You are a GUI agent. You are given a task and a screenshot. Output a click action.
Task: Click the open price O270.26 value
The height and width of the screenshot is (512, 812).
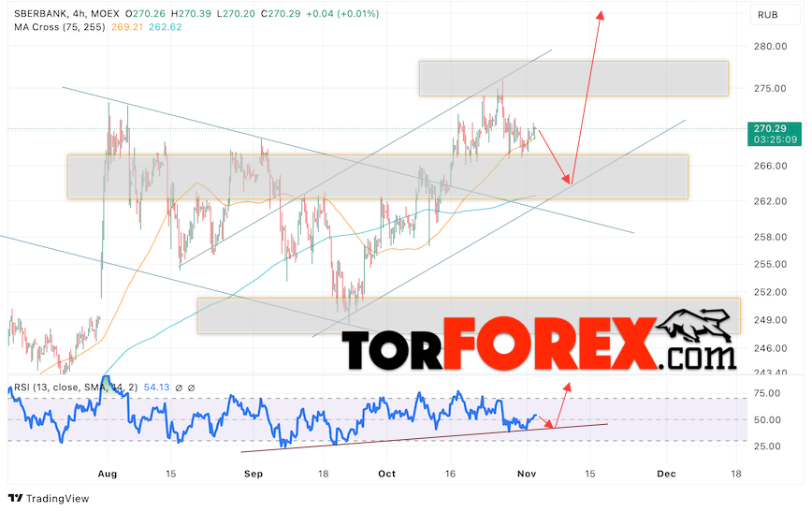point(145,14)
